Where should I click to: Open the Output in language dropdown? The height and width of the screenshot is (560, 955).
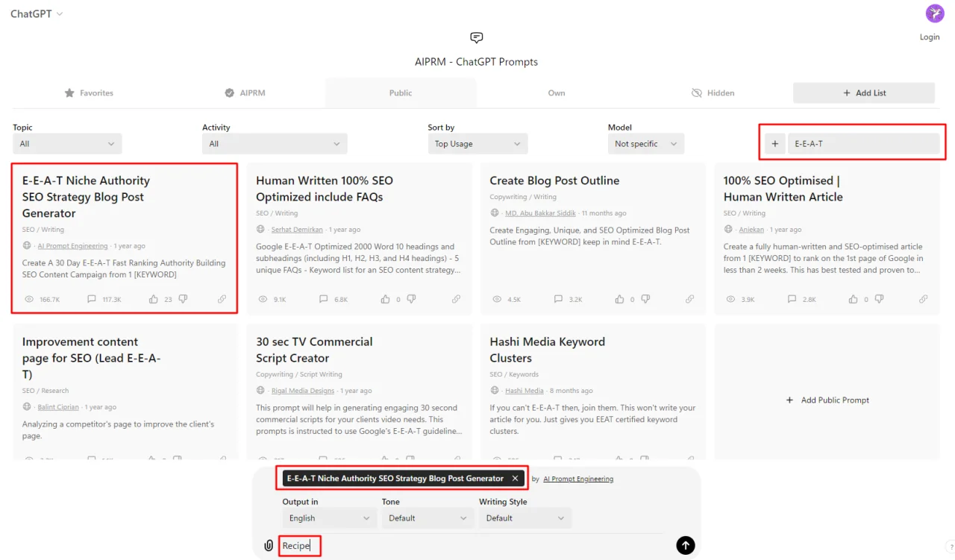tap(329, 518)
